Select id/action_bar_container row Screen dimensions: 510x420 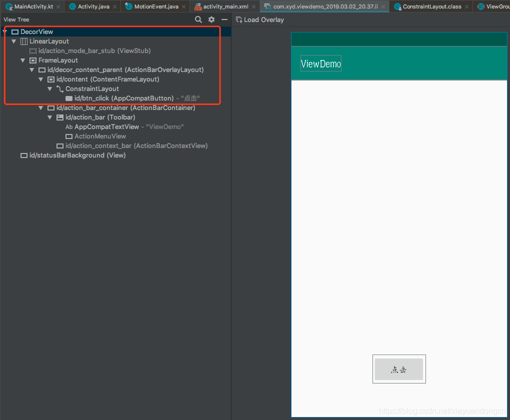point(115,107)
